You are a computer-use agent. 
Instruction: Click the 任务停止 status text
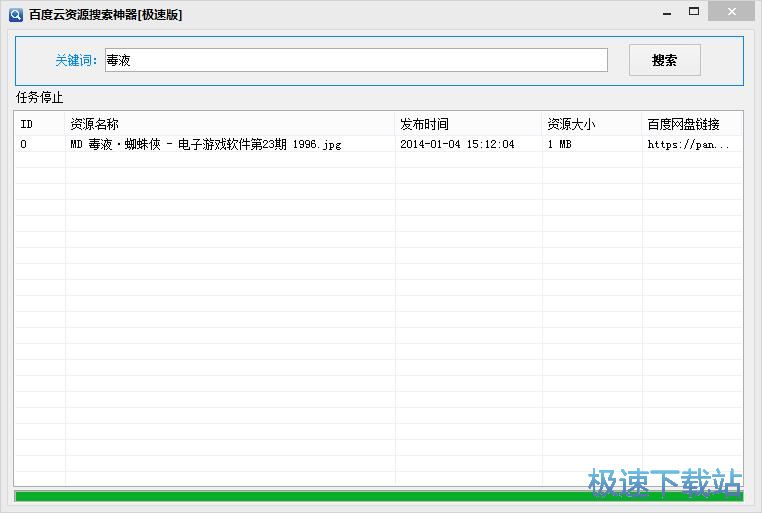[39, 98]
